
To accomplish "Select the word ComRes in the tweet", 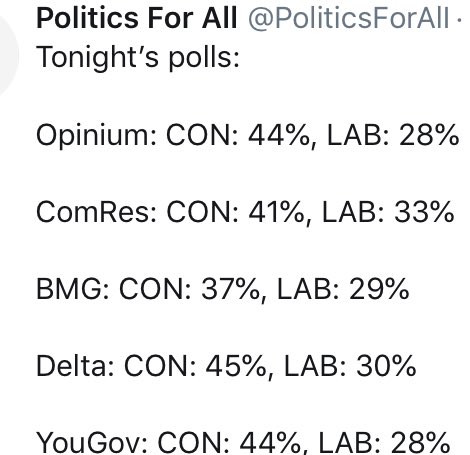I will tap(96, 212).
